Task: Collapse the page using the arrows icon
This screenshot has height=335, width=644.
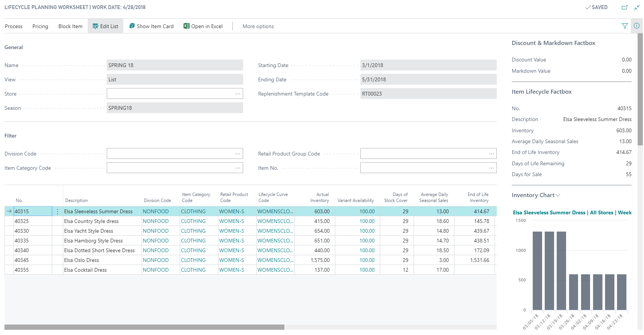Action: click(x=637, y=7)
